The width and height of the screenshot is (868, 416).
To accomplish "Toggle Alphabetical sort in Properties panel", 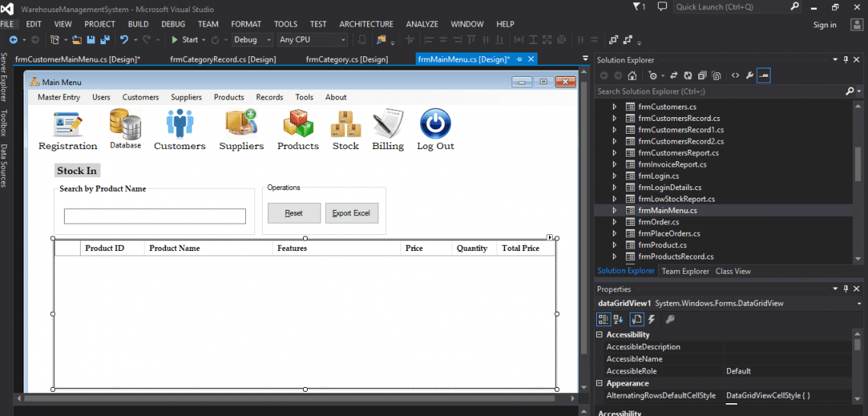I will [x=618, y=319].
